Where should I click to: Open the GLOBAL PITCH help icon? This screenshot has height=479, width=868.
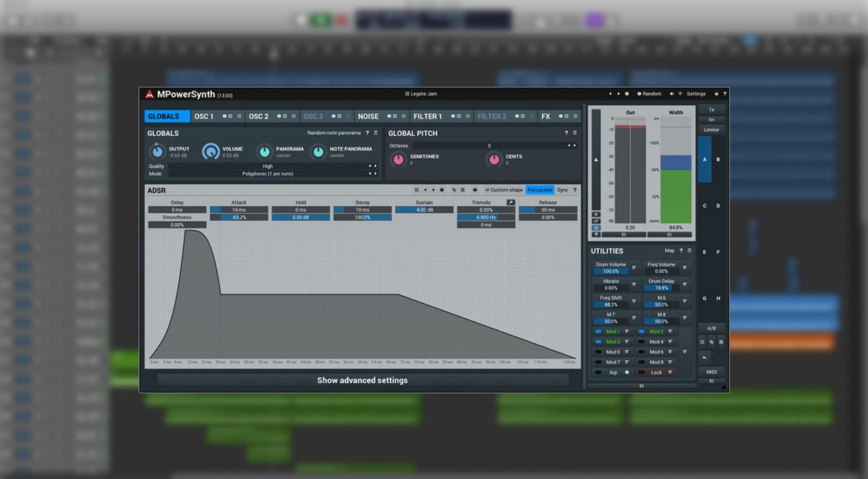point(566,133)
